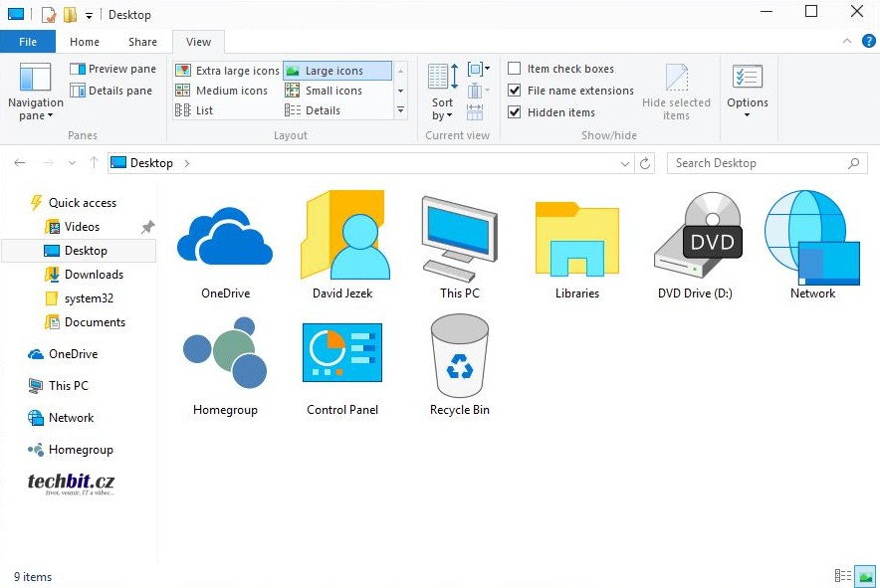
Task: Click the Search Desktop input field
Action: 757,163
